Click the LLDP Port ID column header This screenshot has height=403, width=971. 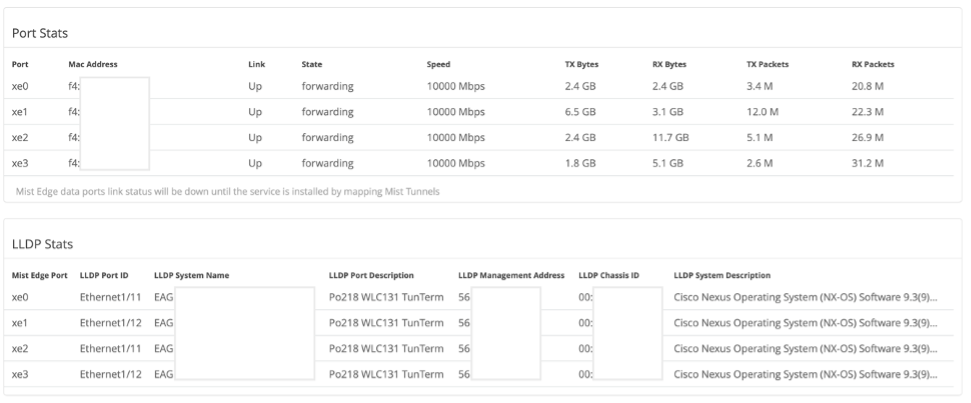tap(105, 274)
